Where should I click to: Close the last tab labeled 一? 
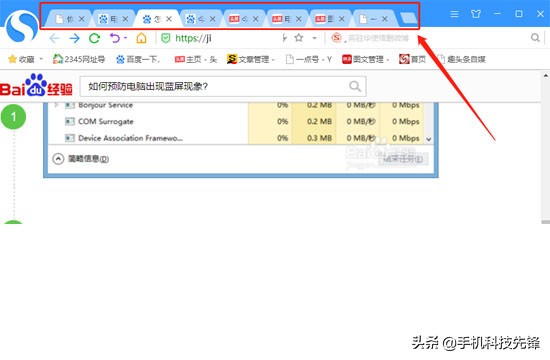coord(384,19)
